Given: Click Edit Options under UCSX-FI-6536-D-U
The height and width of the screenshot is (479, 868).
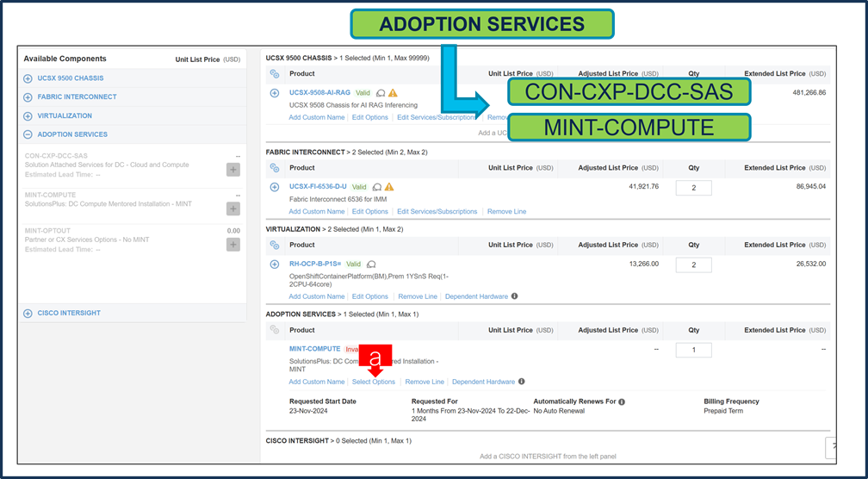Looking at the screenshot, I should tap(369, 212).
